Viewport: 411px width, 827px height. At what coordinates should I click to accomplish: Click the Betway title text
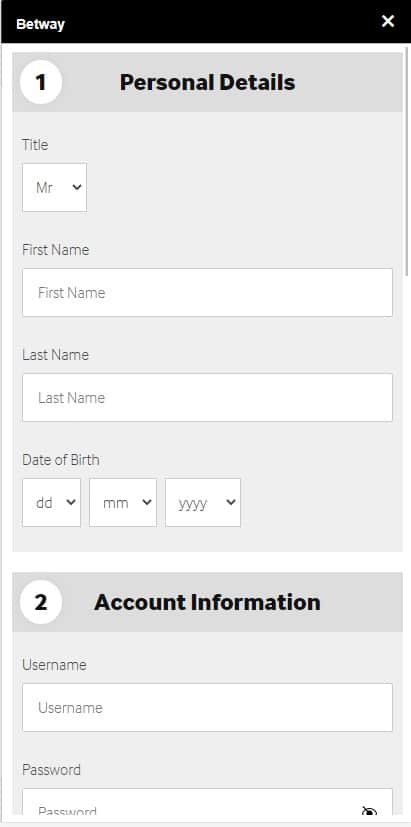coord(41,24)
